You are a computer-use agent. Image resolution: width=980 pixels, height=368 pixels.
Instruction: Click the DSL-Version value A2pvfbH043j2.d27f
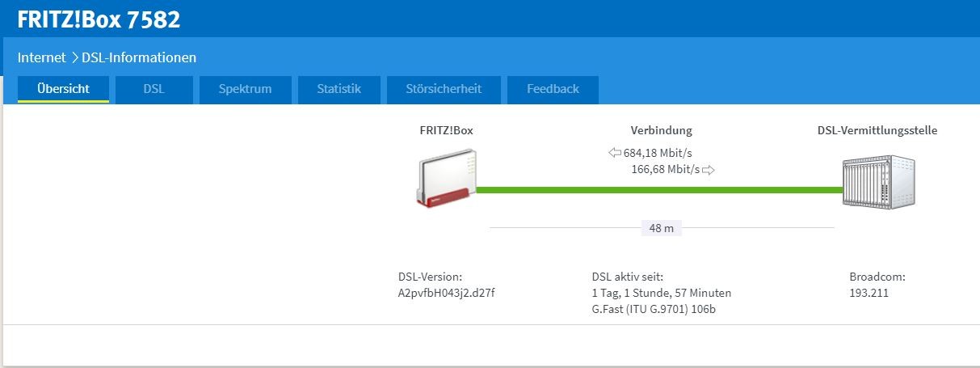447,293
